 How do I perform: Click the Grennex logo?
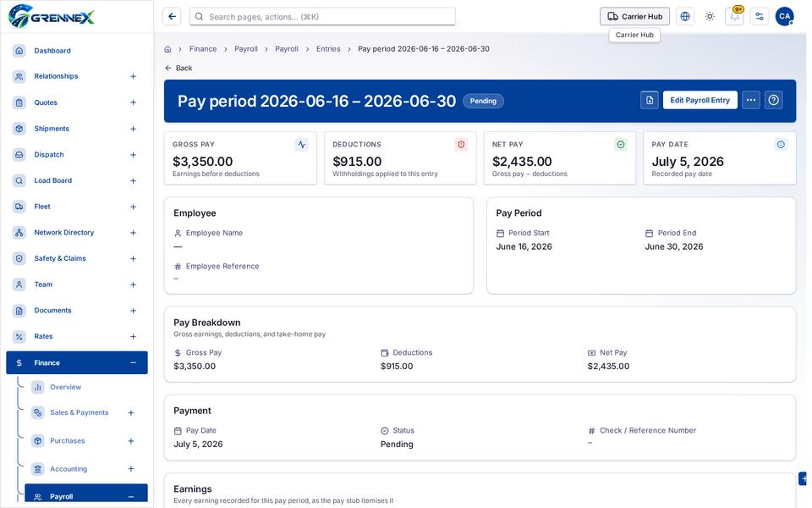tap(52, 16)
